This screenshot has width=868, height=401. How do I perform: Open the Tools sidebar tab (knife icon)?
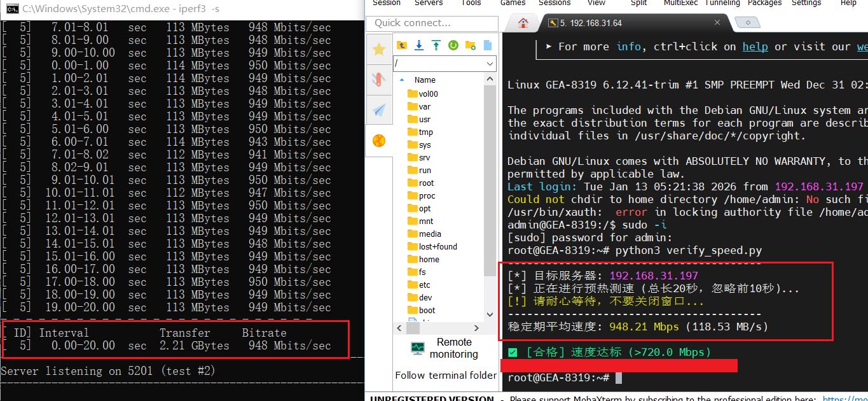[379, 80]
